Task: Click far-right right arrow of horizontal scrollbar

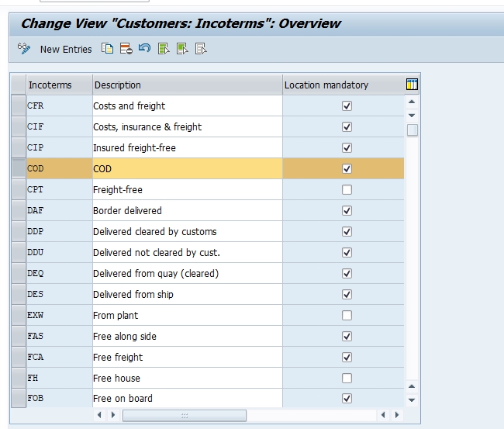Action: pyautogui.click(x=397, y=415)
